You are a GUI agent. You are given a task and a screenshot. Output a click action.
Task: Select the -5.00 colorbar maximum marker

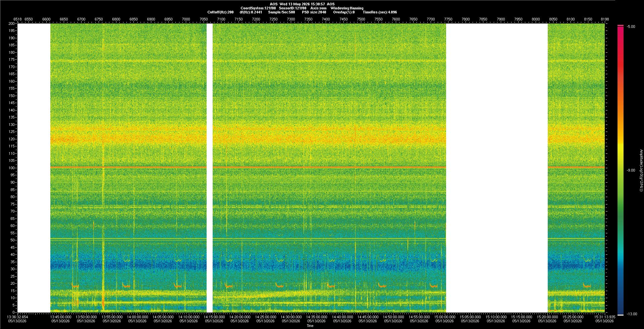621,26
